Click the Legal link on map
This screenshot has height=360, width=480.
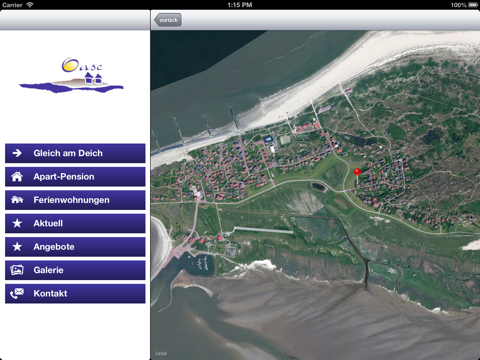tap(161, 353)
